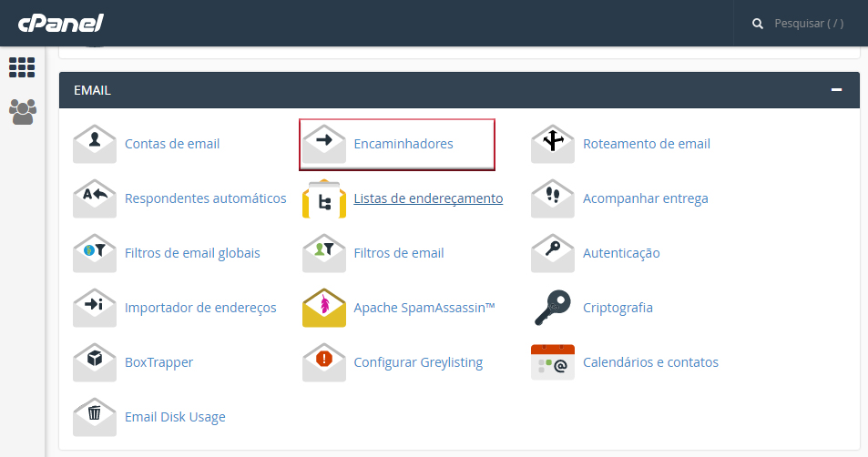
Task: Click the Roteamento de email icon
Action: (x=553, y=144)
